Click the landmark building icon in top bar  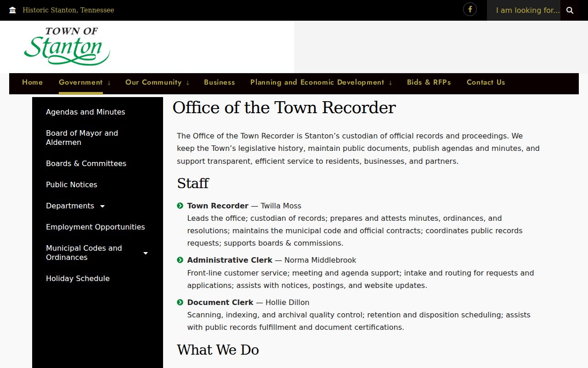[x=12, y=10]
